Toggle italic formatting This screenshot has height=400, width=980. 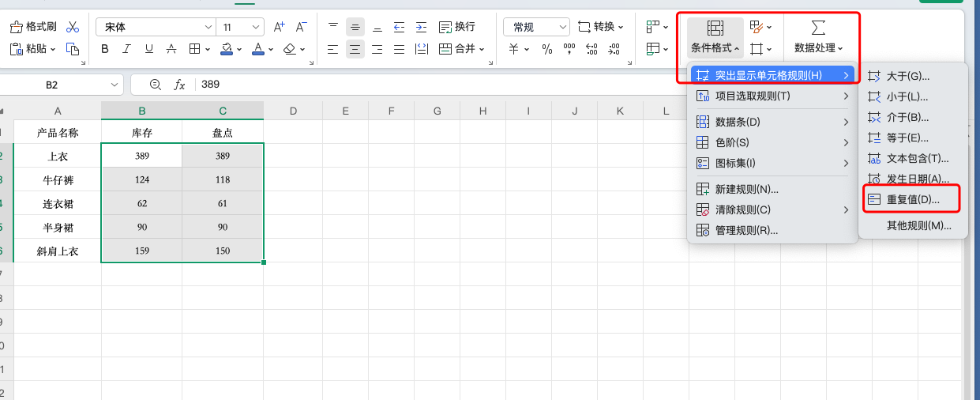click(x=127, y=49)
